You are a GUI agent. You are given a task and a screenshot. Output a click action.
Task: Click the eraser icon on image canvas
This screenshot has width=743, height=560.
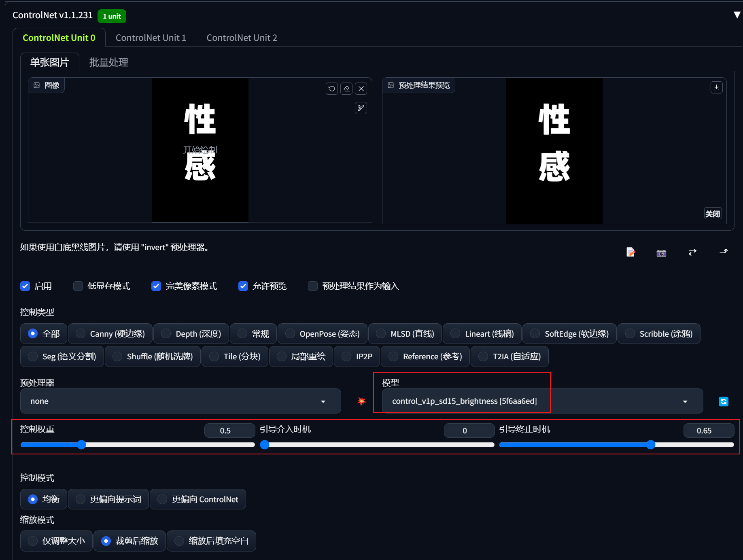[346, 89]
